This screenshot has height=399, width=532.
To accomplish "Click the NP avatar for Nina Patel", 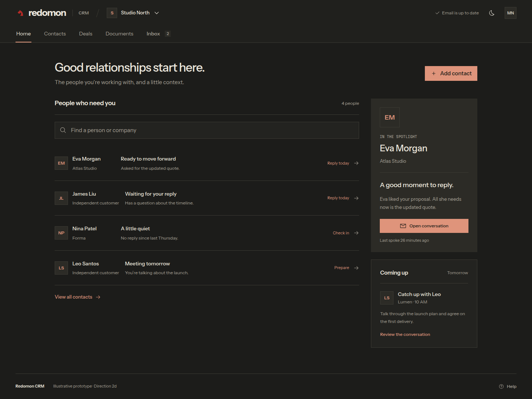I will point(61,233).
